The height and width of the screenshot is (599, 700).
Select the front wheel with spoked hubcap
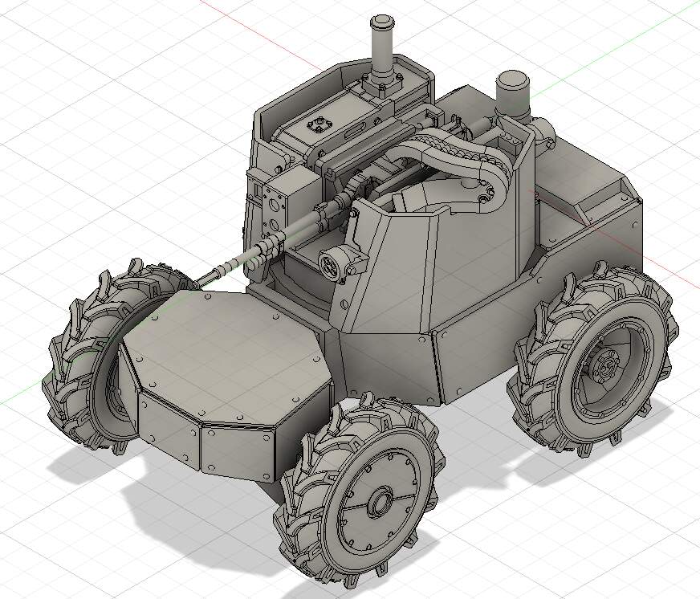point(361,489)
